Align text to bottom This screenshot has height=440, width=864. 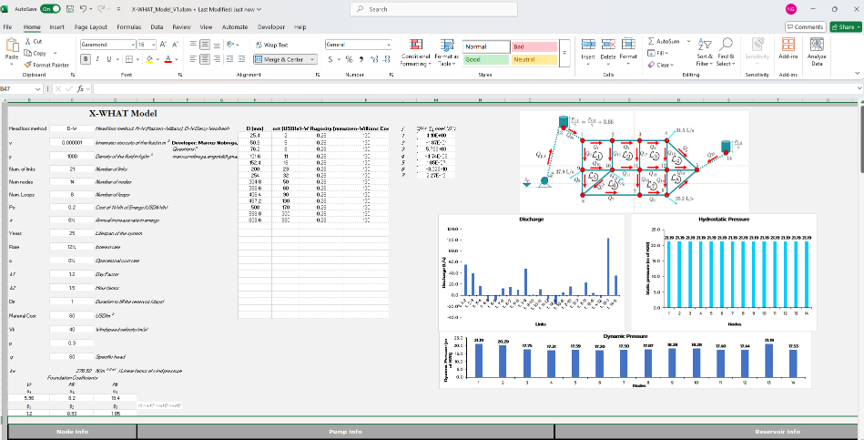[217, 45]
